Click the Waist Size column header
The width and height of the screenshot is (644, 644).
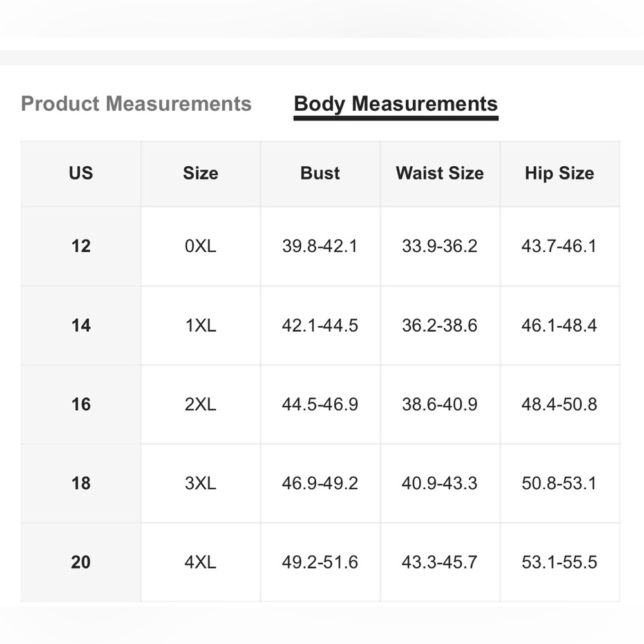[440, 173]
